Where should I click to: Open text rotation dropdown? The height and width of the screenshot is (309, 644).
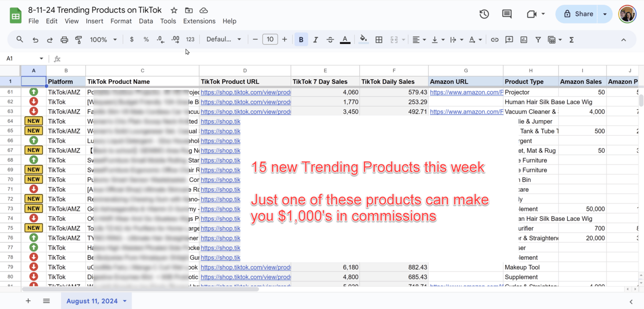[475, 39]
